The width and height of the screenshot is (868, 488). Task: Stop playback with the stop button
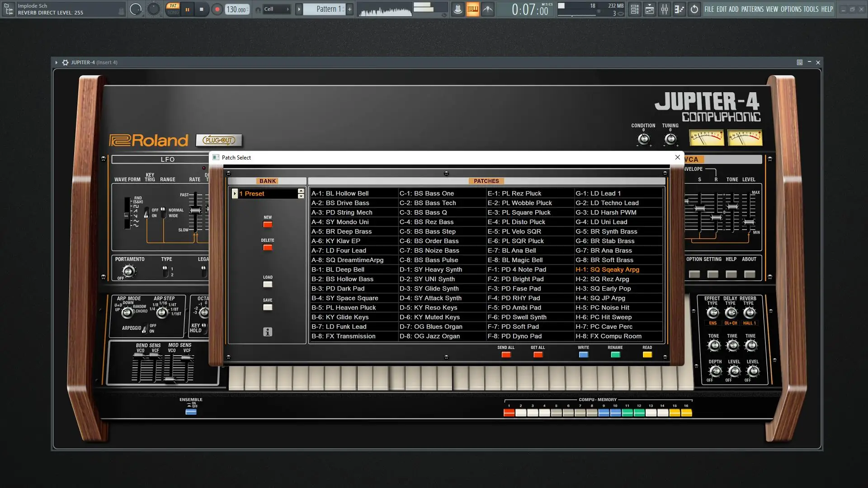click(202, 9)
